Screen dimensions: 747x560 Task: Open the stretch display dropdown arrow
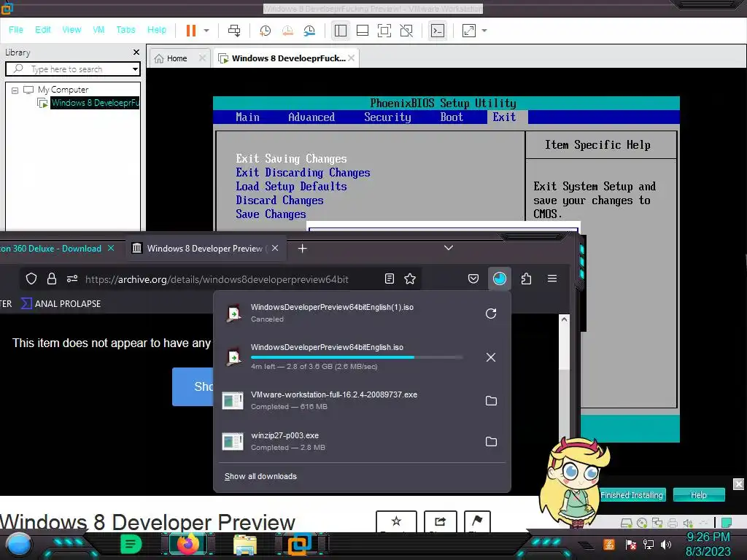(484, 31)
